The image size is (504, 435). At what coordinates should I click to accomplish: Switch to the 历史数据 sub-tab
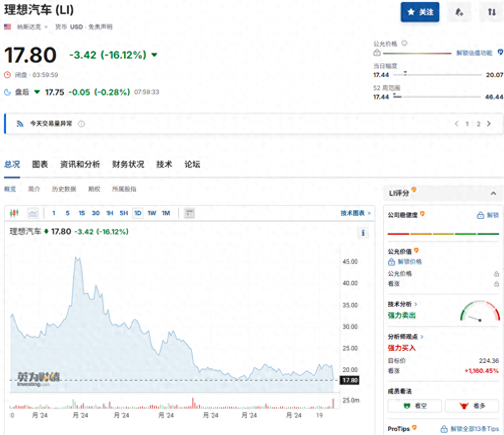point(64,189)
